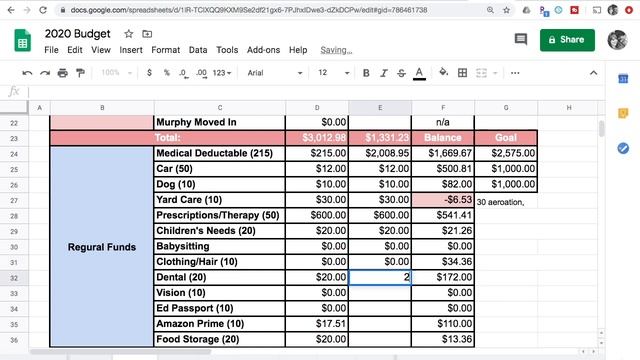640x360 pixels.
Task: Open the text color picker
Action: 419,73
